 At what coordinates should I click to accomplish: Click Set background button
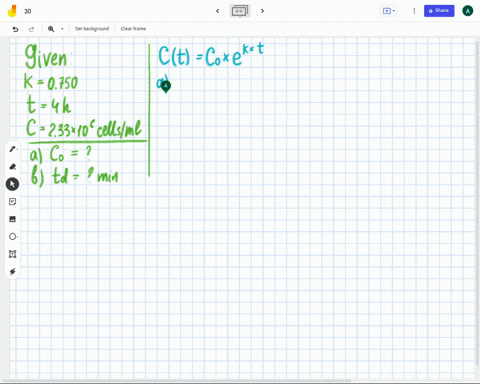tap(92, 29)
